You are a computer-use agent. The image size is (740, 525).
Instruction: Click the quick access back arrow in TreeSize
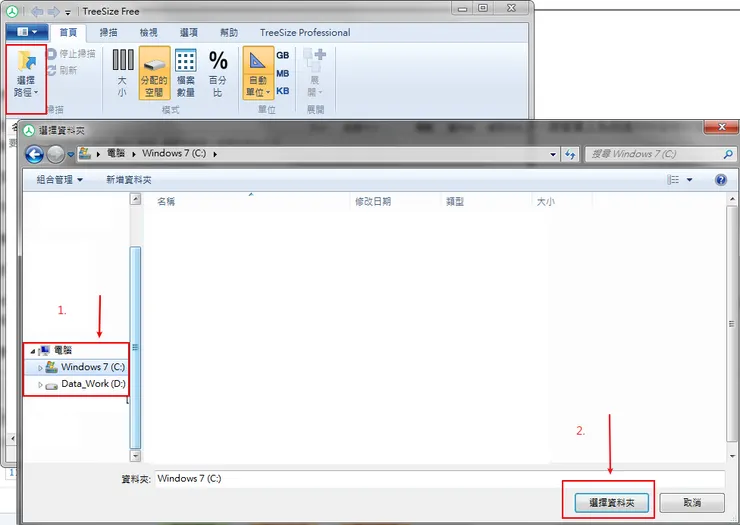(x=37, y=11)
